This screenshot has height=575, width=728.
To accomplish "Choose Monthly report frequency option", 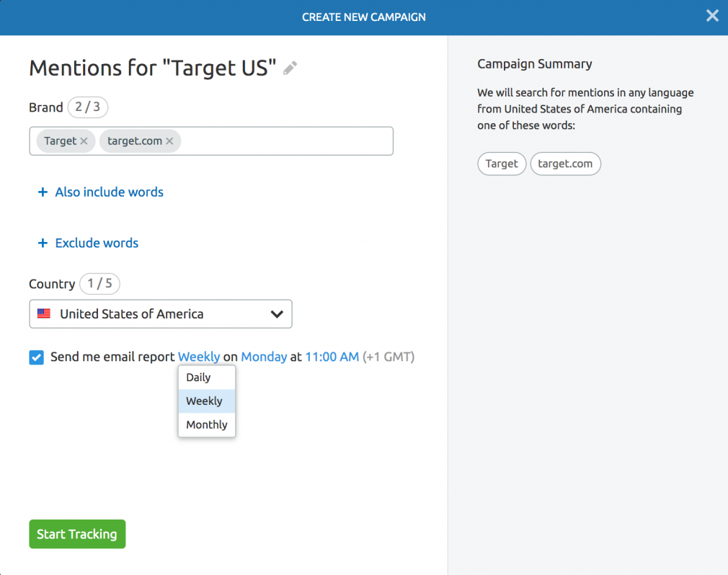I will pyautogui.click(x=207, y=425).
